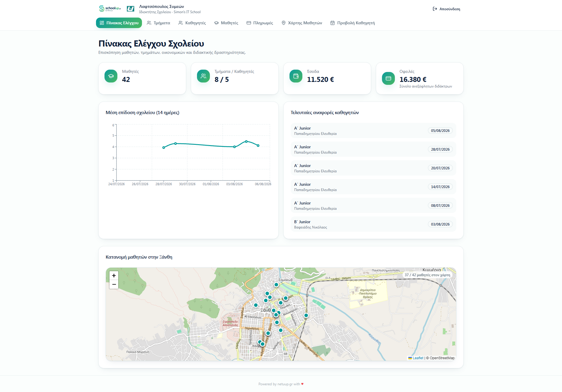
Task: Click the debts credit card icon
Action: coord(388,78)
